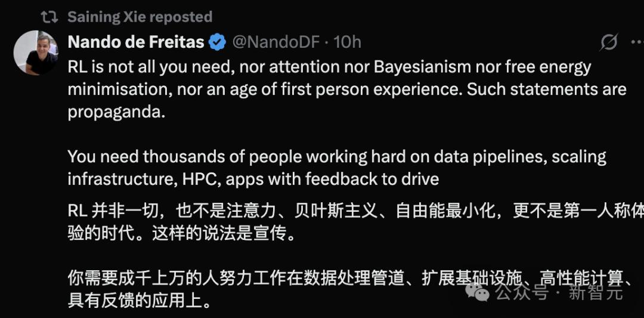Open Saining Xie reposted link

140,17
